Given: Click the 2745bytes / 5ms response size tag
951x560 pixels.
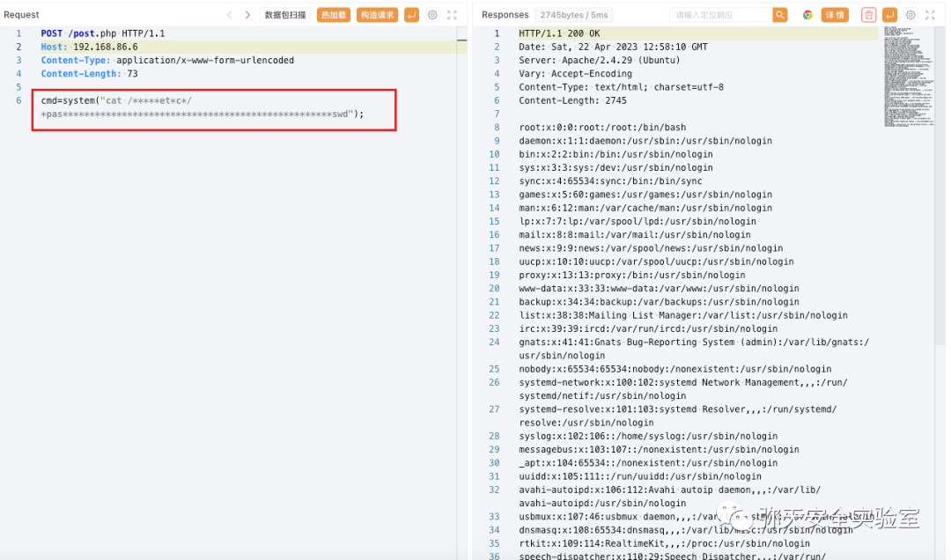Looking at the screenshot, I should coord(574,15).
